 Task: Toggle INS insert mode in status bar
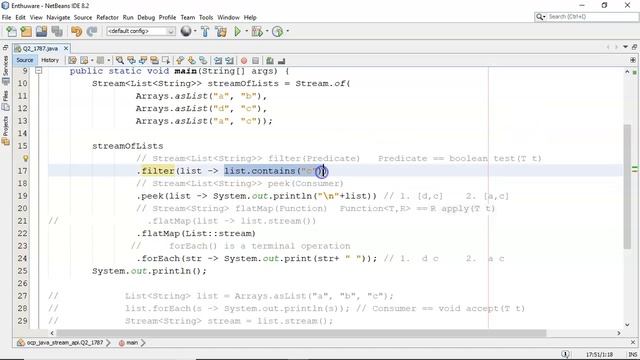pos(633,354)
